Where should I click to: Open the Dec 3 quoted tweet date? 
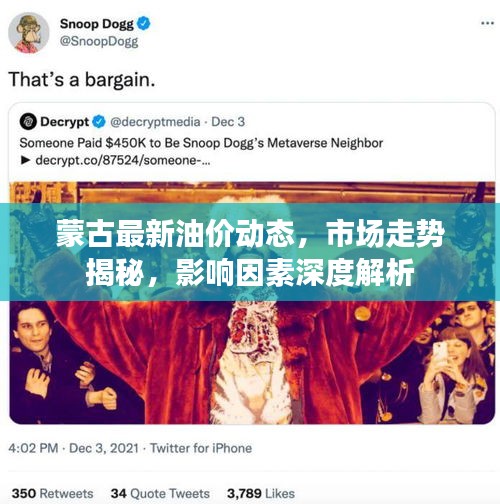228,122
